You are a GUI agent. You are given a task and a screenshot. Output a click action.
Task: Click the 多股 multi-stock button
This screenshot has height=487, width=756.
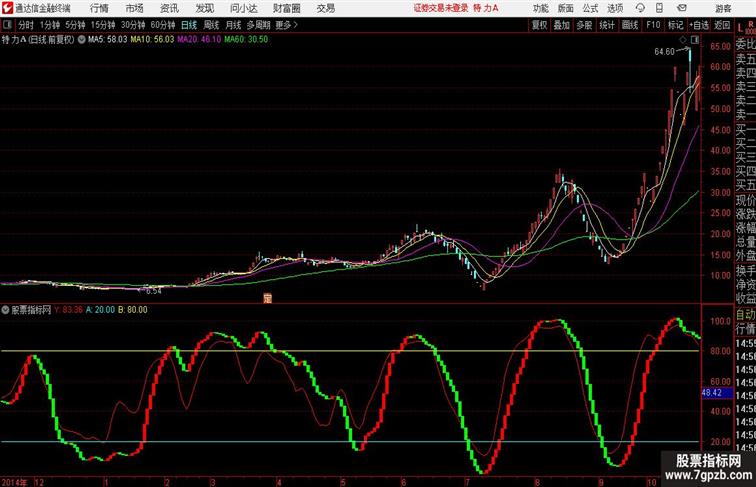tap(584, 25)
